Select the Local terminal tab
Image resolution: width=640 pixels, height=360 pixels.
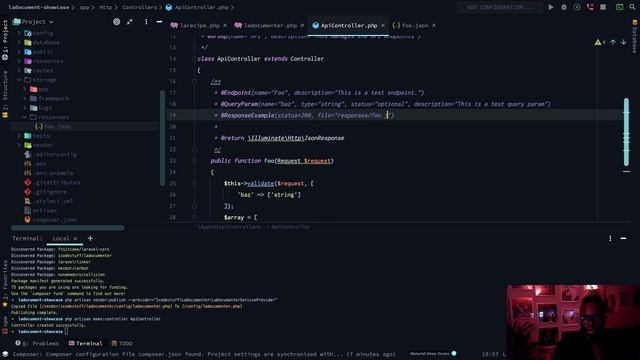coord(61,238)
